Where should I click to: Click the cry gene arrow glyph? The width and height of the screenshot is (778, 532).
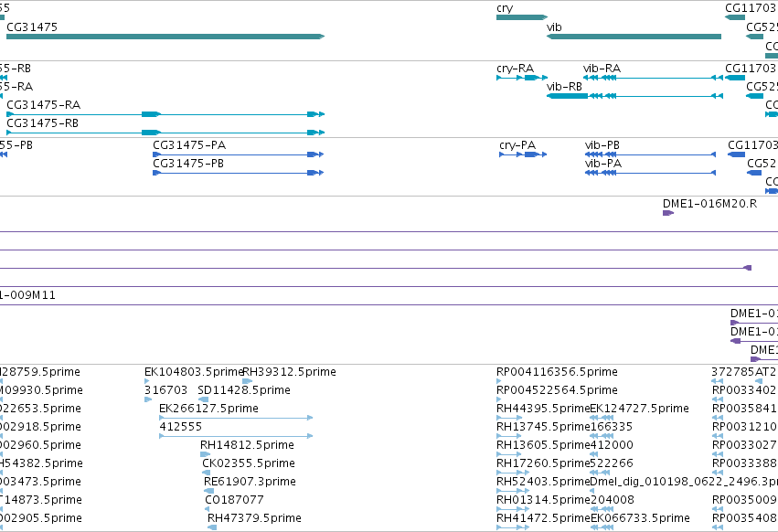(521, 17)
